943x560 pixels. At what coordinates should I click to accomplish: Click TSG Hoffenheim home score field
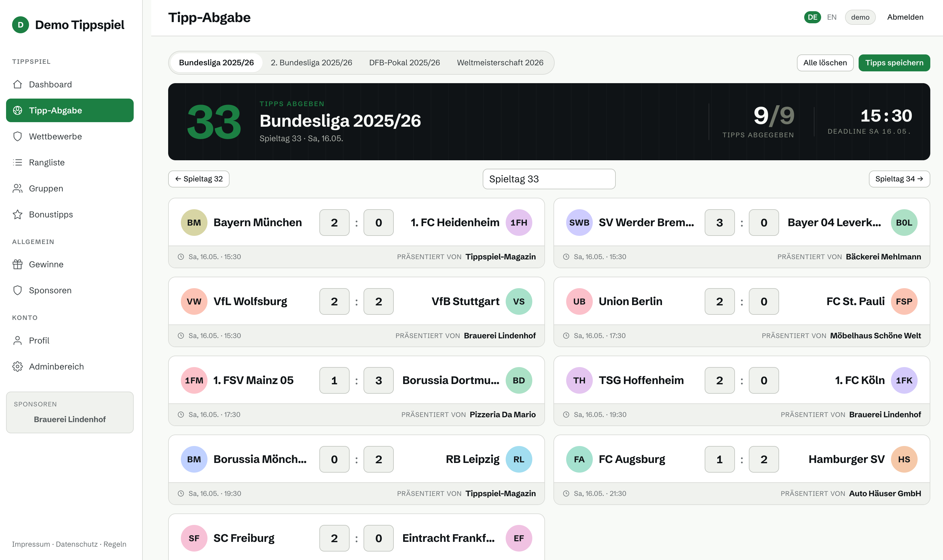[719, 380]
